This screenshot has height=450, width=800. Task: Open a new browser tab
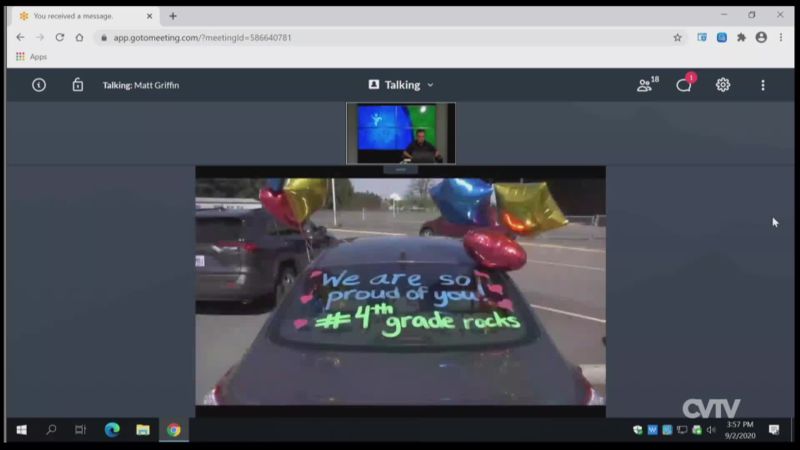(173, 16)
